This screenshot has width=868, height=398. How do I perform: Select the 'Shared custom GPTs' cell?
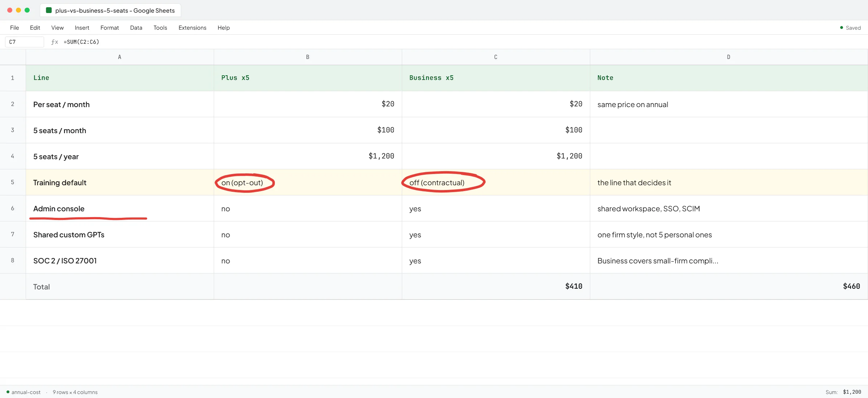pos(120,234)
